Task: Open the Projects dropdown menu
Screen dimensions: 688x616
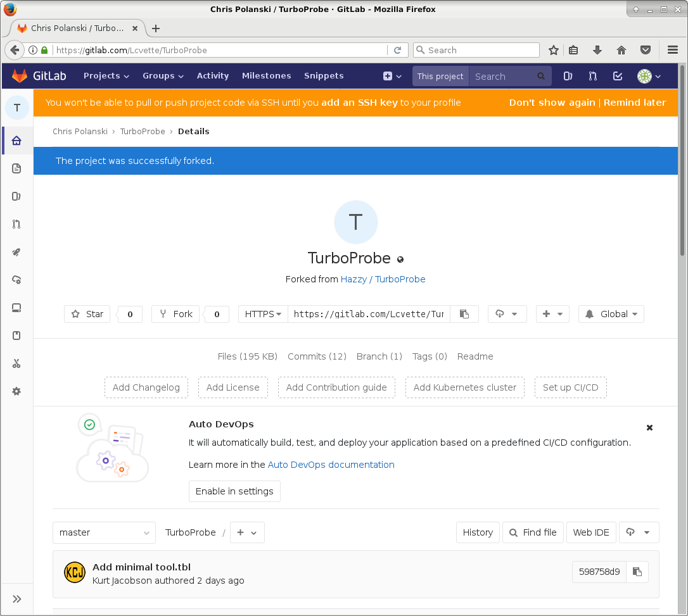Action: tap(106, 76)
